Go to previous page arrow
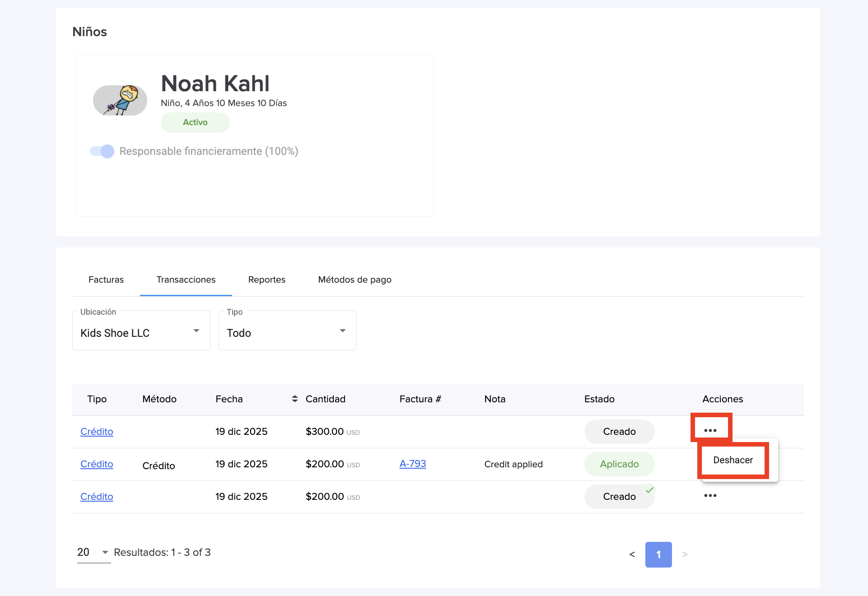Image resolution: width=868 pixels, height=596 pixels. point(632,554)
